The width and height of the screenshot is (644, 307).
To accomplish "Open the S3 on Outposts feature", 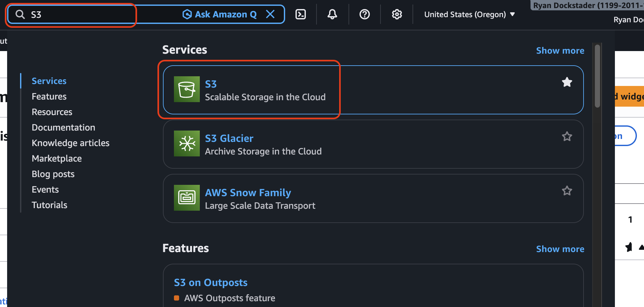I will coord(210,282).
